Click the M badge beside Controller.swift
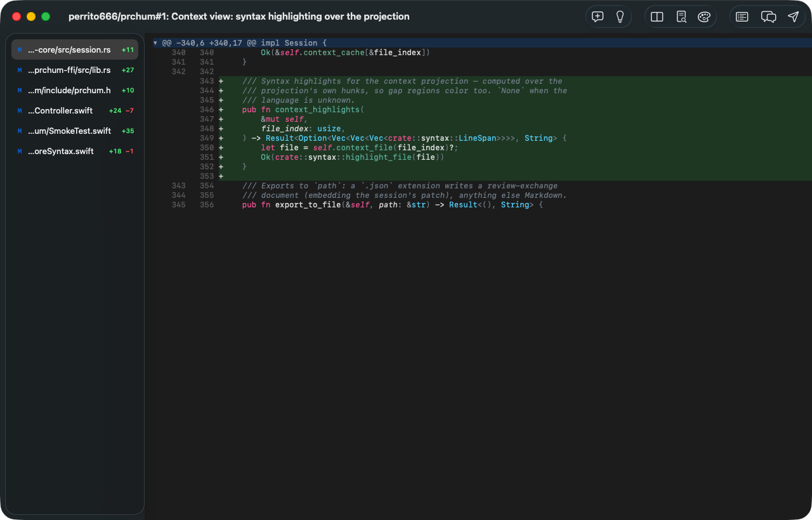Image resolution: width=812 pixels, height=520 pixels. [20, 110]
